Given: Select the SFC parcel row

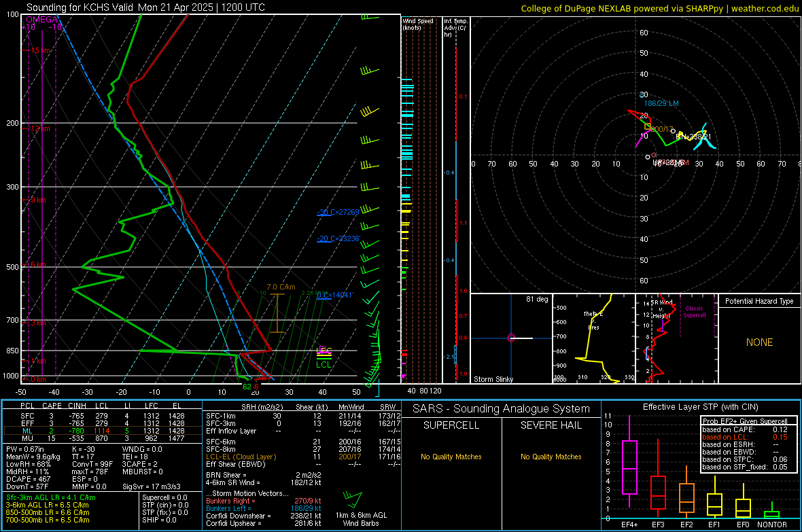Looking at the screenshot, I should (x=103, y=416).
